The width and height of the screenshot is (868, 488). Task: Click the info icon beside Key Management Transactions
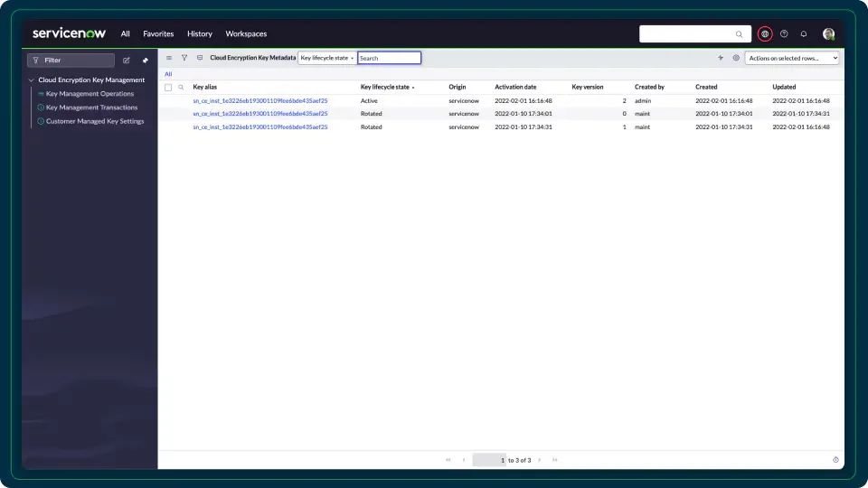(41, 108)
